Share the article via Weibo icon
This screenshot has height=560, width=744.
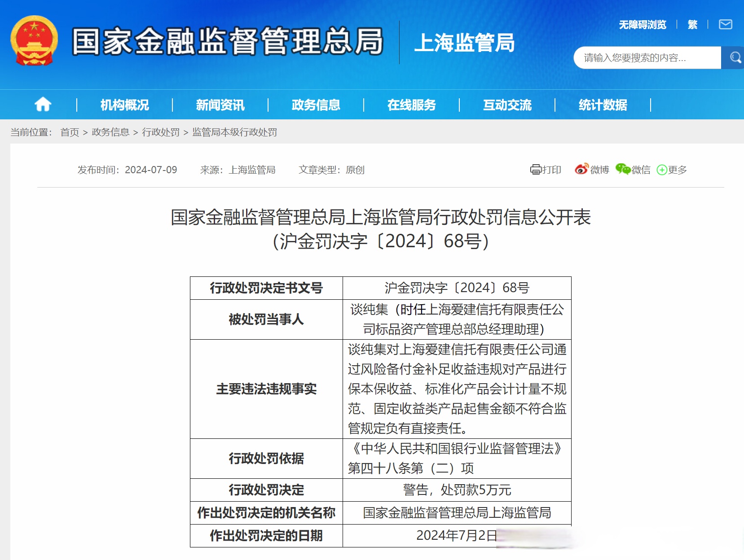[581, 169]
